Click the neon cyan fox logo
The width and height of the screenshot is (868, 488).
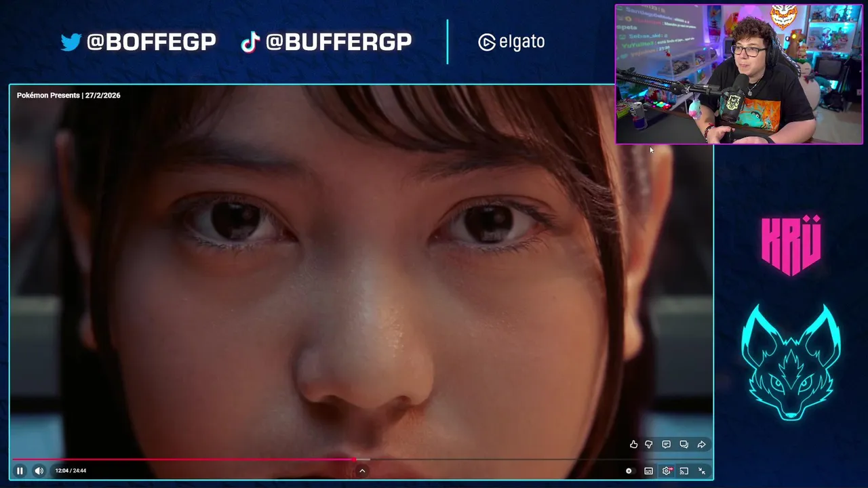tap(791, 362)
